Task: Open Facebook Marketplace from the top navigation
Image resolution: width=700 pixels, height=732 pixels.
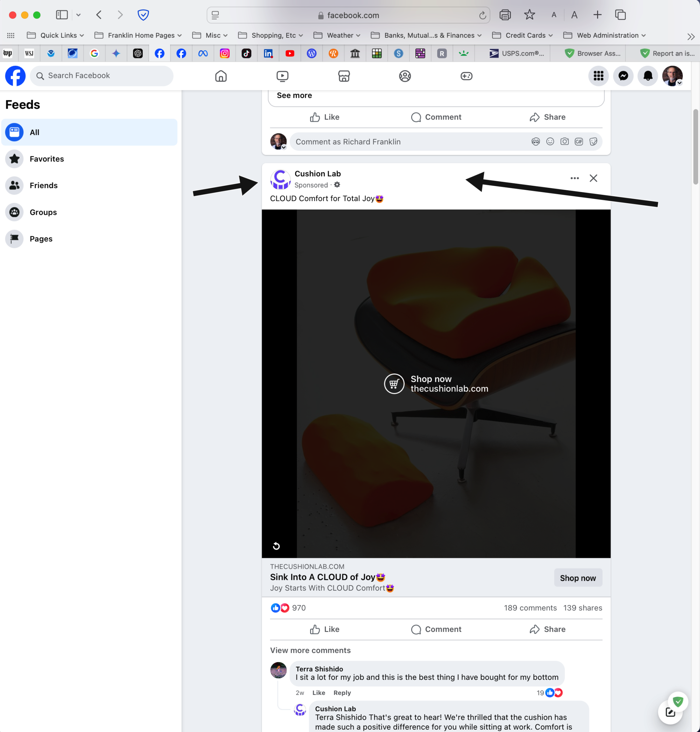Action: point(343,76)
